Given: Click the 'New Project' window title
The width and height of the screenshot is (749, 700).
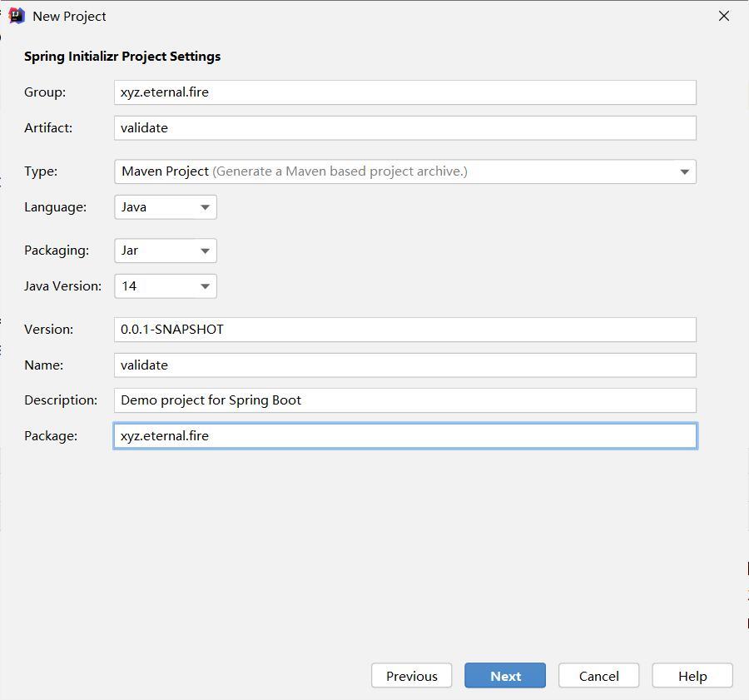Looking at the screenshot, I should click(x=69, y=17).
